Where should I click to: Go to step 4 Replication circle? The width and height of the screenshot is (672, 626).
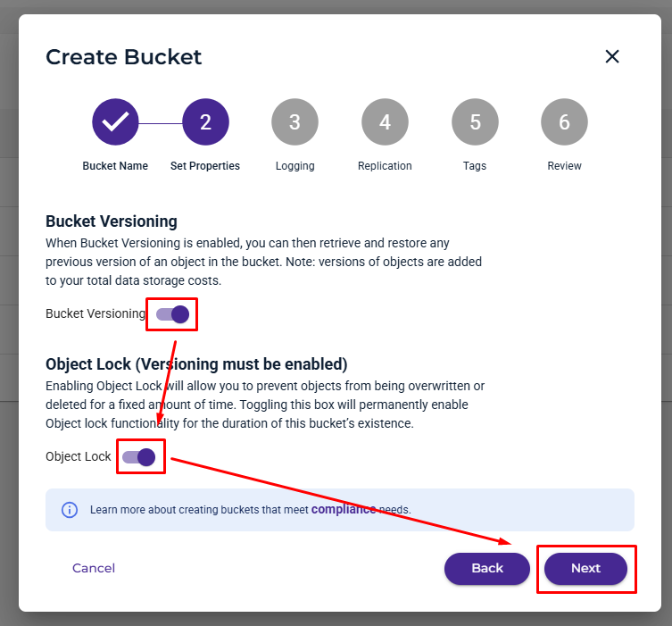coord(385,122)
